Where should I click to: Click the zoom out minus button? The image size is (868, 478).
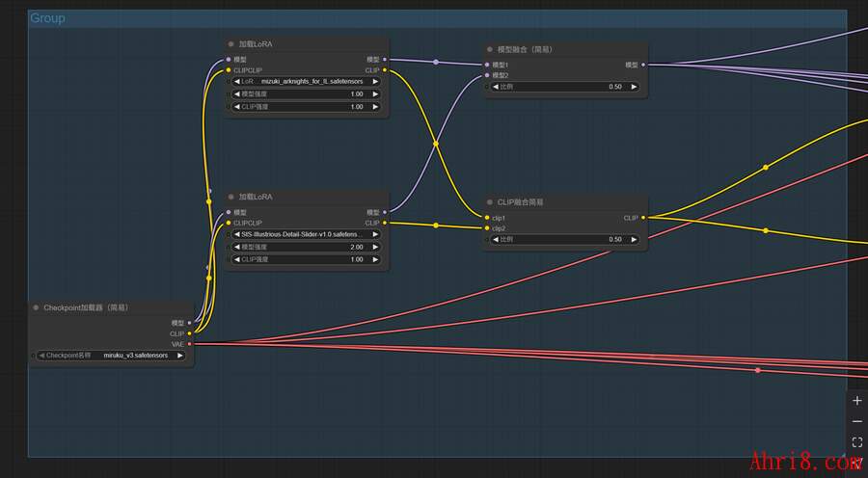[x=857, y=421]
